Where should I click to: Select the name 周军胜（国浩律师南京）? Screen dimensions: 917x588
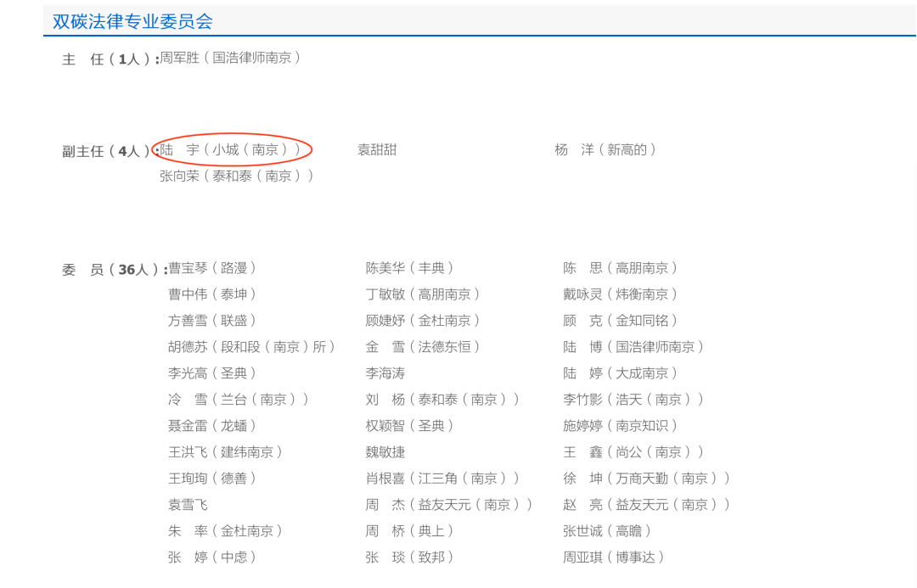[230, 58]
